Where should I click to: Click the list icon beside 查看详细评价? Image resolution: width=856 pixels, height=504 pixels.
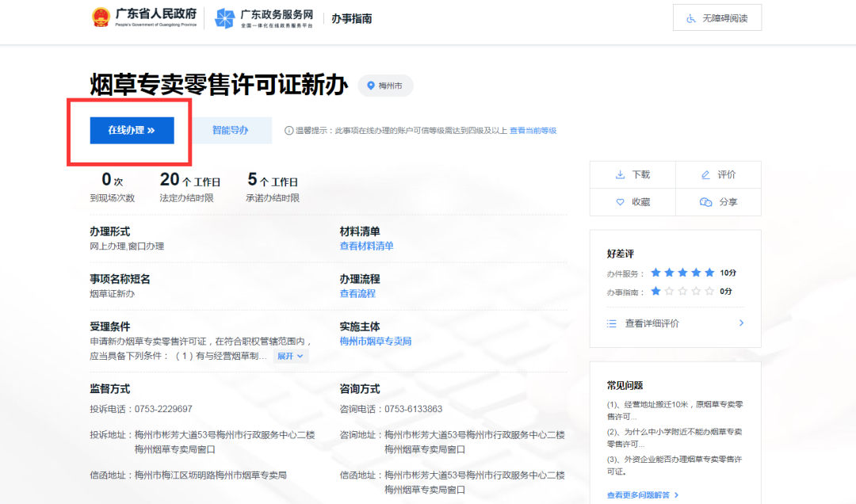pyautogui.click(x=610, y=323)
